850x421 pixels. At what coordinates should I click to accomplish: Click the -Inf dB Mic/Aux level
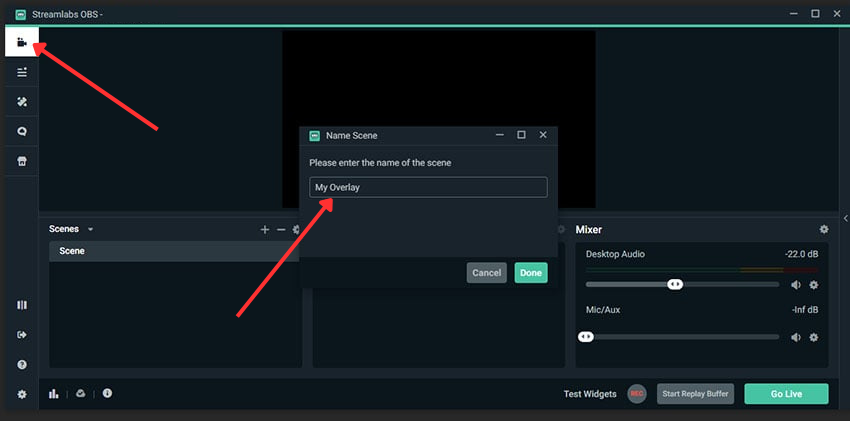click(805, 310)
